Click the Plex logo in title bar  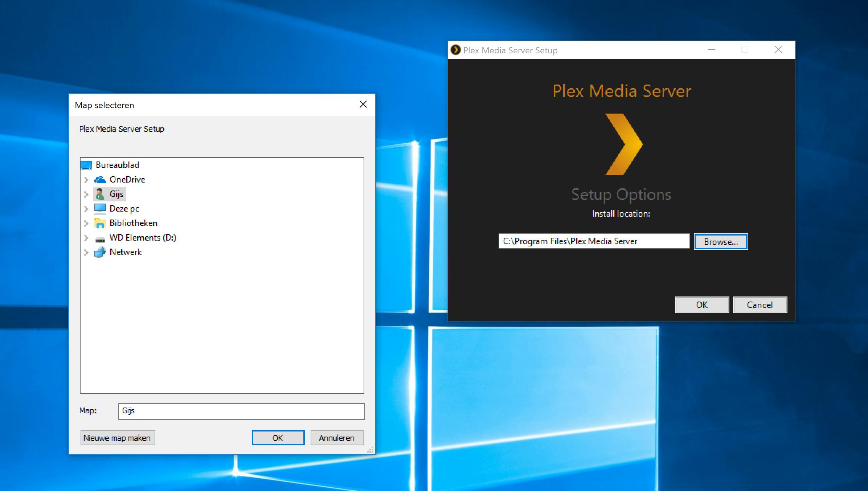coord(455,50)
